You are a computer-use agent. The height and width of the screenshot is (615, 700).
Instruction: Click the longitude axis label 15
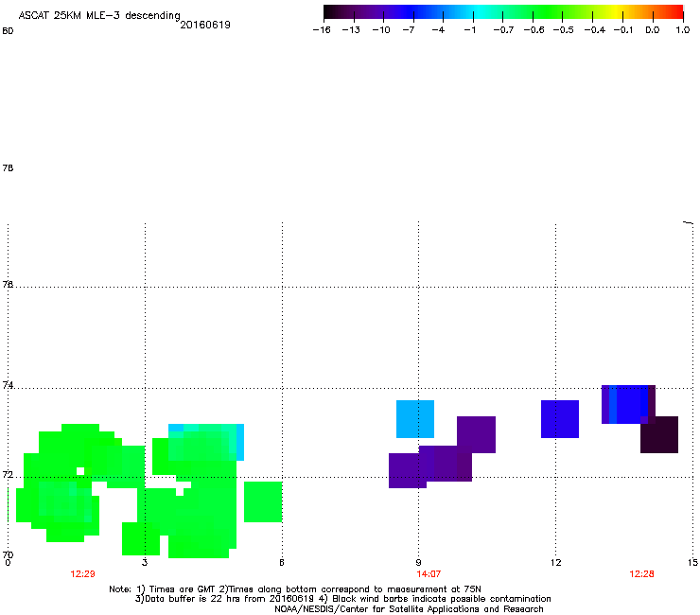(692, 562)
